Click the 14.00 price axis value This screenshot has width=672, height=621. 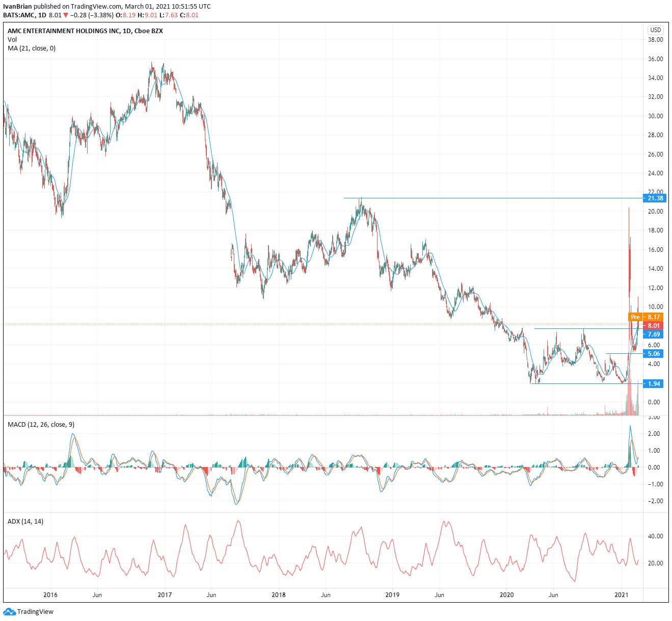click(x=655, y=269)
